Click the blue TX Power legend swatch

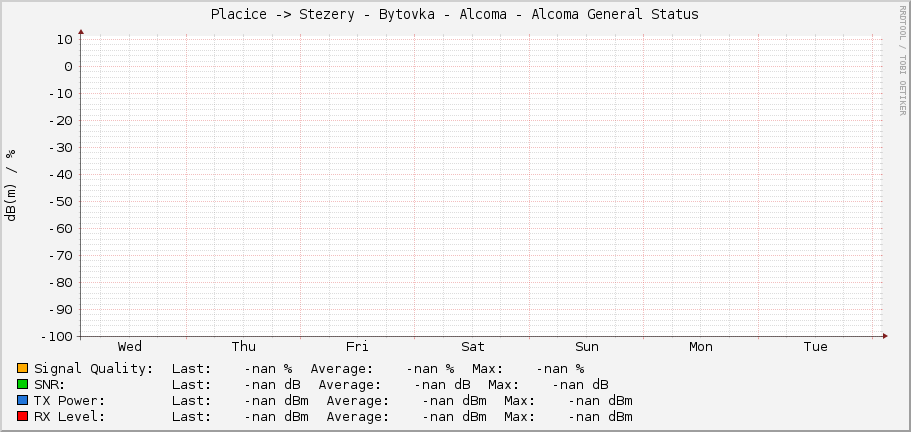tap(23, 401)
